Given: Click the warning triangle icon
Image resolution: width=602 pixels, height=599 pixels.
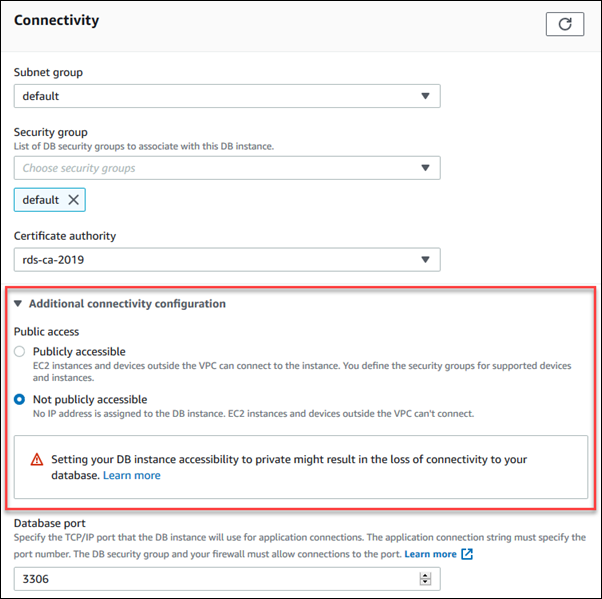Looking at the screenshot, I should click(x=37, y=460).
